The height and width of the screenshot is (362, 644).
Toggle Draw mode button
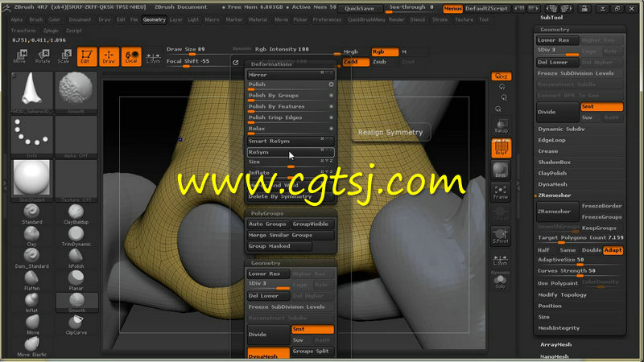pos(109,56)
